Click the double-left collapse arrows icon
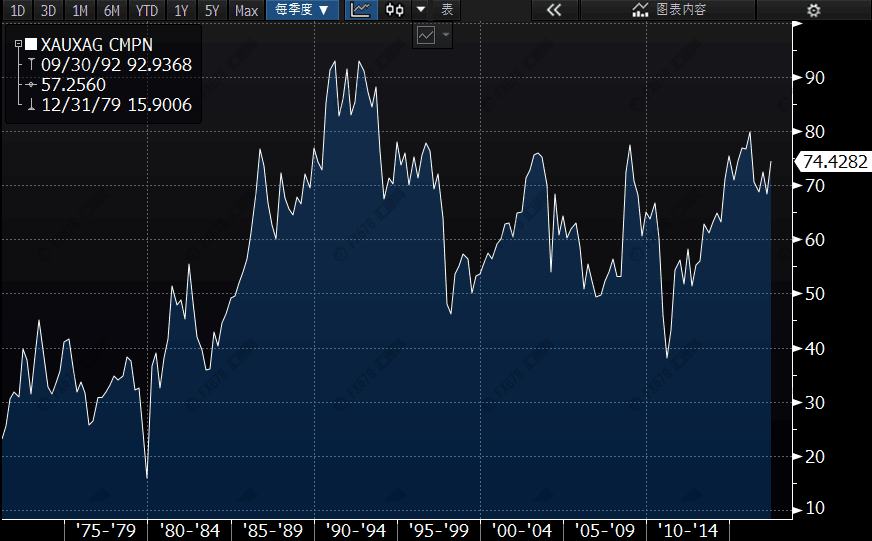872x541 pixels. 554,9
